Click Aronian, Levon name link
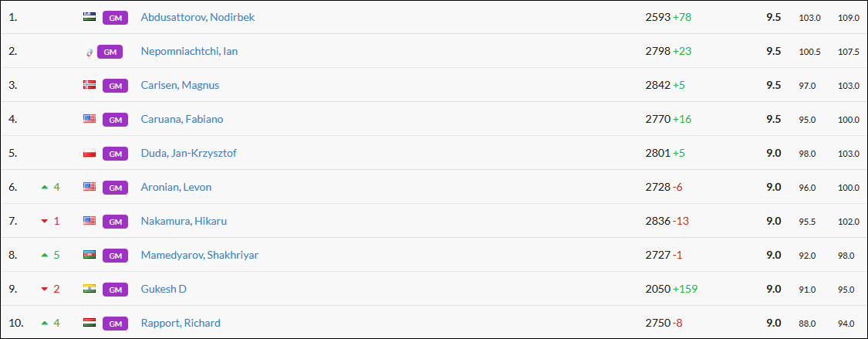The image size is (868, 339). pos(176,187)
